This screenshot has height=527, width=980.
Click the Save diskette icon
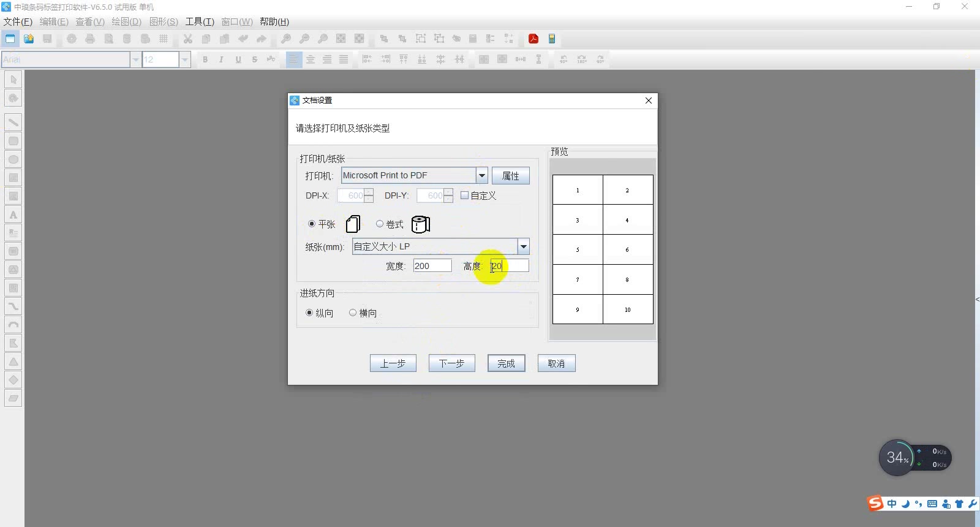click(x=47, y=39)
